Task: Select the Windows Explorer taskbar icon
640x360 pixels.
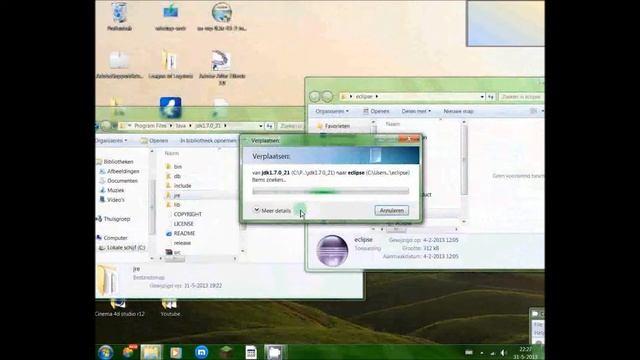Action: 151,352
